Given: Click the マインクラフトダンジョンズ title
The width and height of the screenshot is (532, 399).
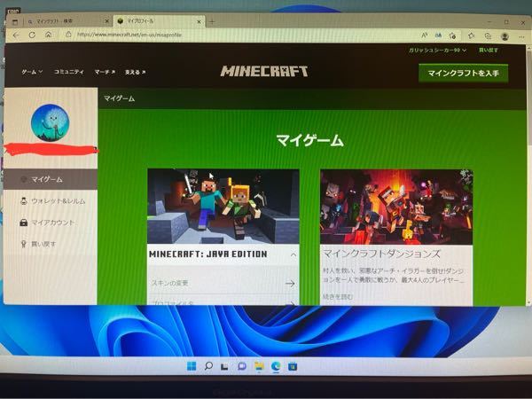Looking at the screenshot, I should (381, 254).
